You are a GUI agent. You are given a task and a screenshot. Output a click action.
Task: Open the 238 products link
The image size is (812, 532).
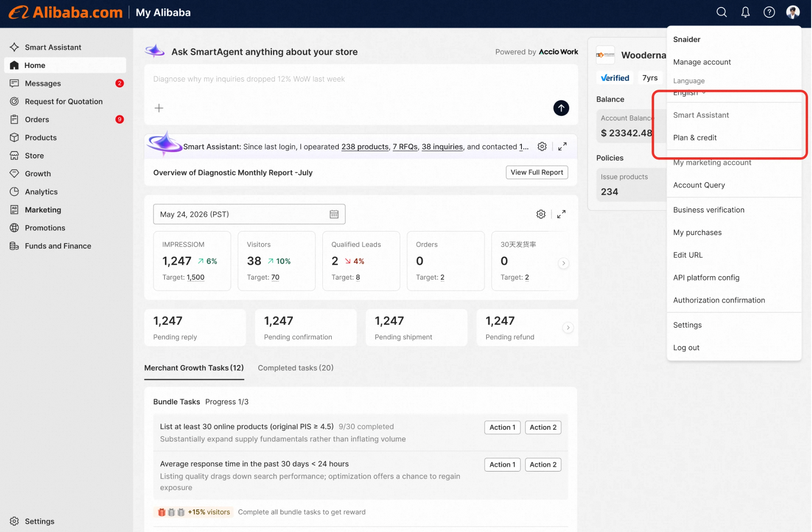[365, 147]
